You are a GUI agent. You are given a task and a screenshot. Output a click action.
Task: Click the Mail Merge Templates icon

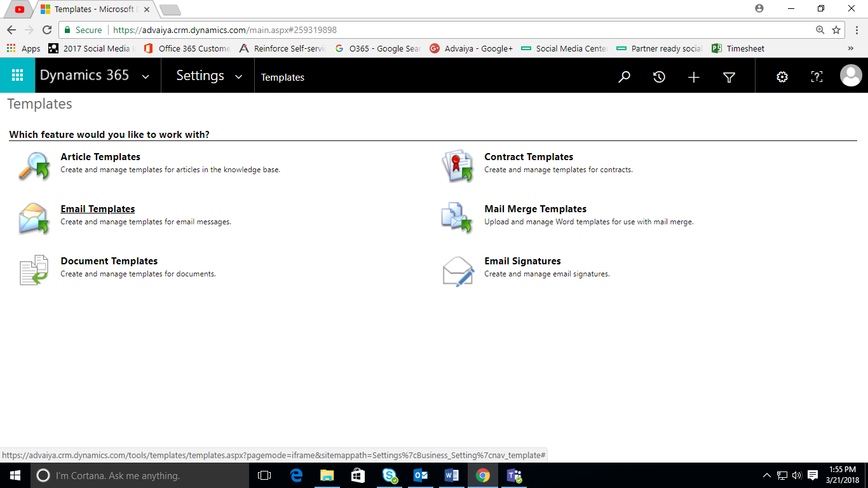click(x=458, y=219)
